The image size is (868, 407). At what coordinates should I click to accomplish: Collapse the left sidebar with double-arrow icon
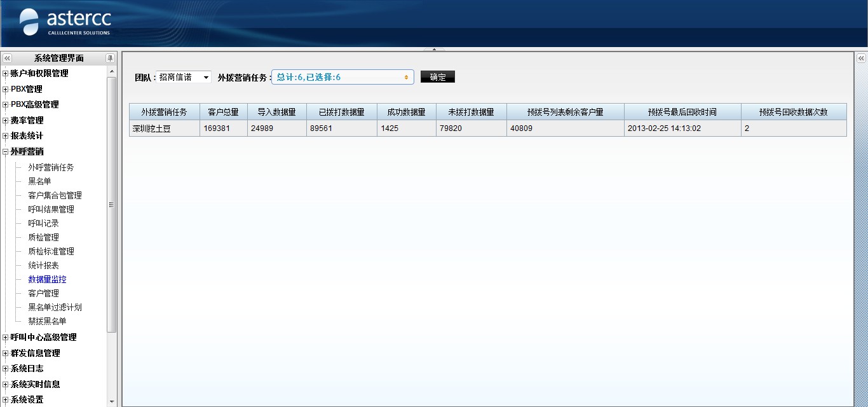pos(7,58)
